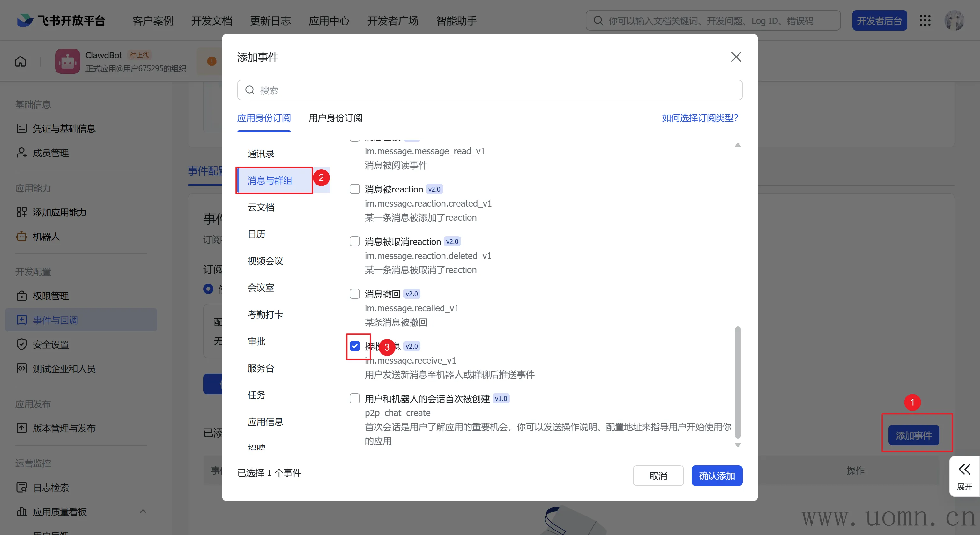Check the 消息被reaction event checkbox
980x535 pixels.
pos(354,189)
